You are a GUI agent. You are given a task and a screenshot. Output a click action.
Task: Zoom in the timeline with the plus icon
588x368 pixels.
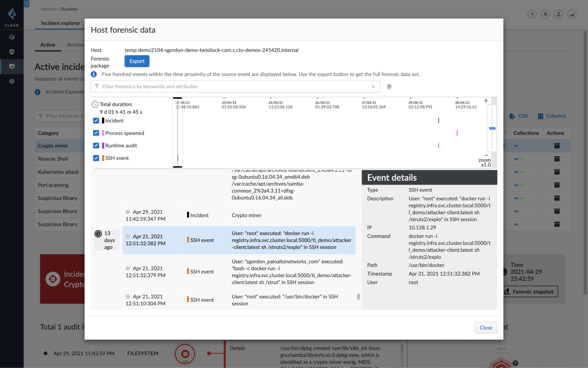point(485,101)
